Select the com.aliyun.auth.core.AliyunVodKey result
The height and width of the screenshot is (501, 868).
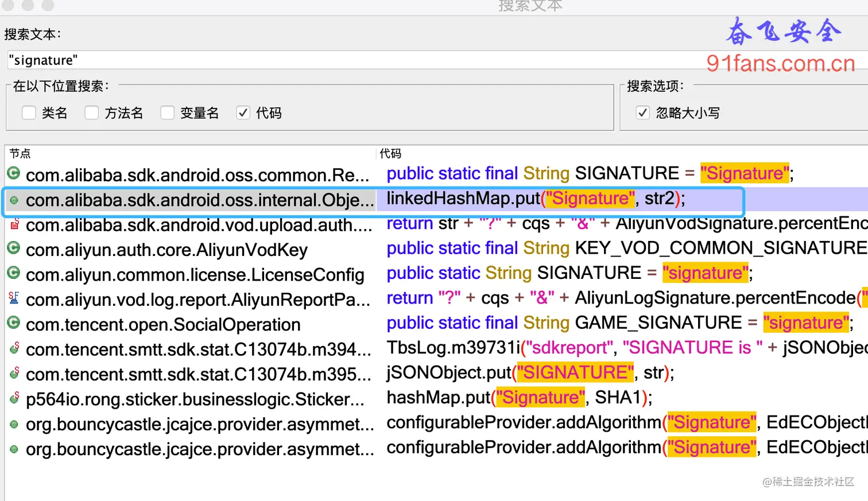(166, 250)
